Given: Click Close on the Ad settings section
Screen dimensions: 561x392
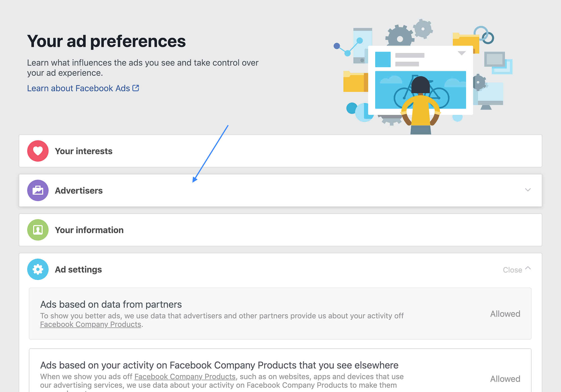Looking at the screenshot, I should (x=512, y=270).
